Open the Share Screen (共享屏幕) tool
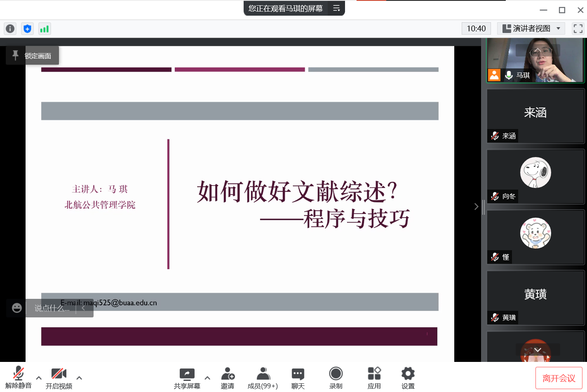This screenshot has height=392, width=587. click(187, 378)
